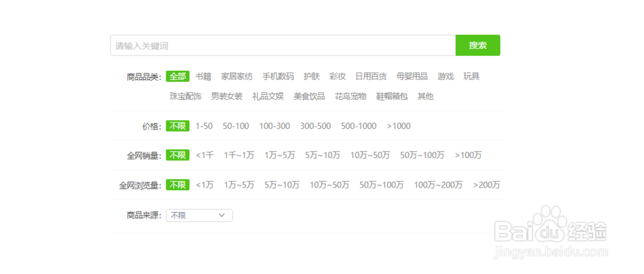Select the 鞋帽箱包 category
Image resolution: width=644 pixels, height=274 pixels.
(x=392, y=96)
